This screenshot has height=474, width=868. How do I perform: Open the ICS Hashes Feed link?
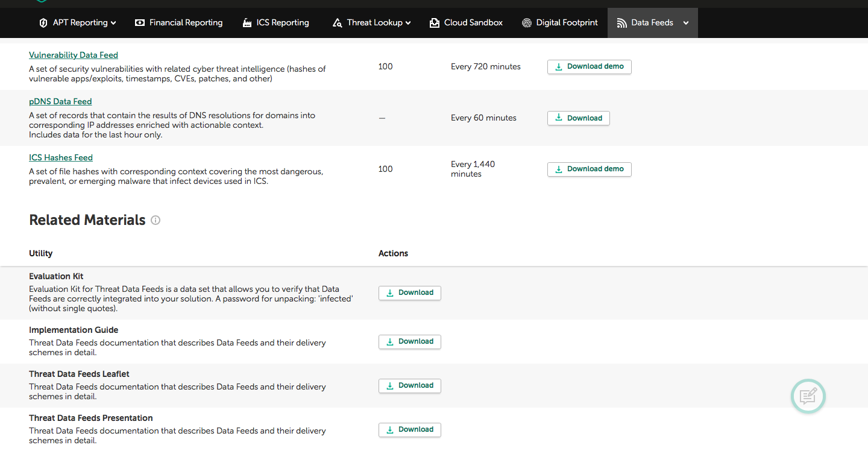point(61,157)
